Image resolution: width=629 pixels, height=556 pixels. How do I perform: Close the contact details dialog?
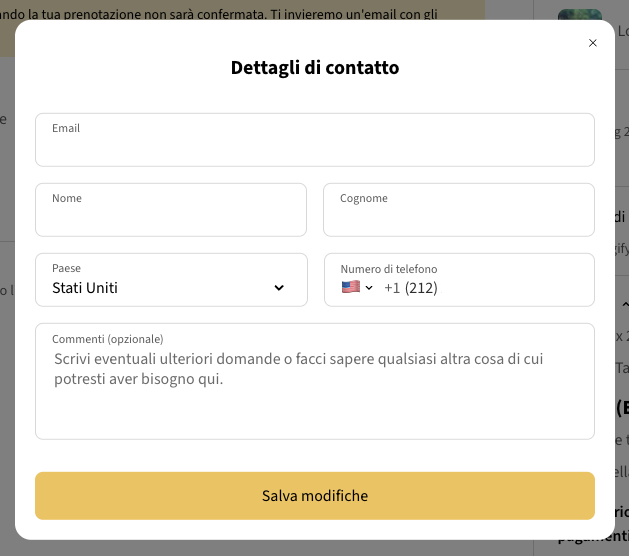(593, 43)
